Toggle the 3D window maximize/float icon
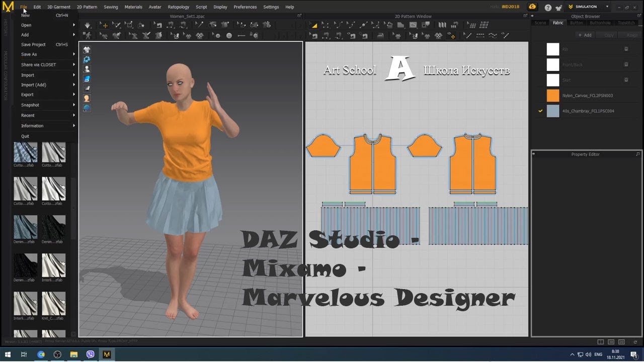The image size is (644, 362). pos(300,16)
